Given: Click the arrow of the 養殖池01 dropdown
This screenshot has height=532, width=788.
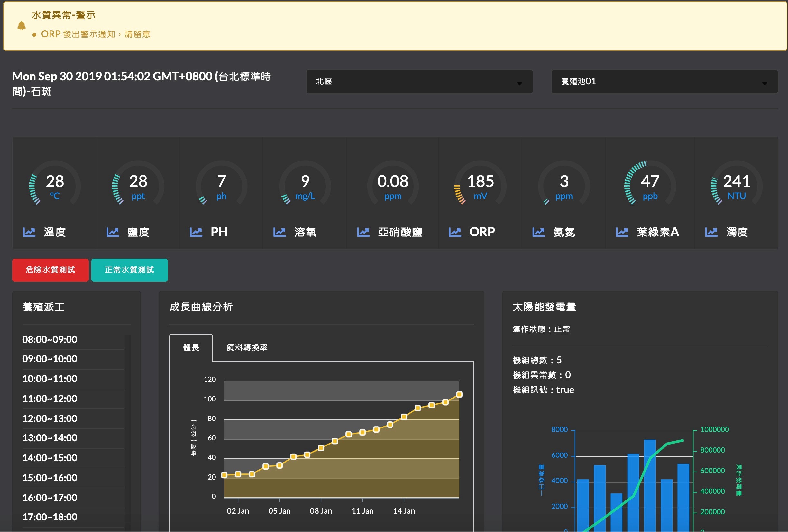Looking at the screenshot, I should tap(765, 83).
